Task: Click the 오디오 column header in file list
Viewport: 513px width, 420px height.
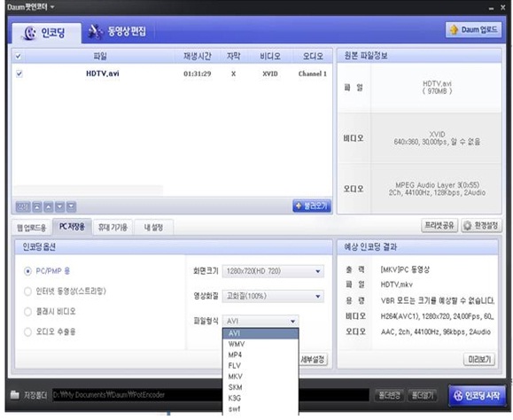Action: pos(313,56)
